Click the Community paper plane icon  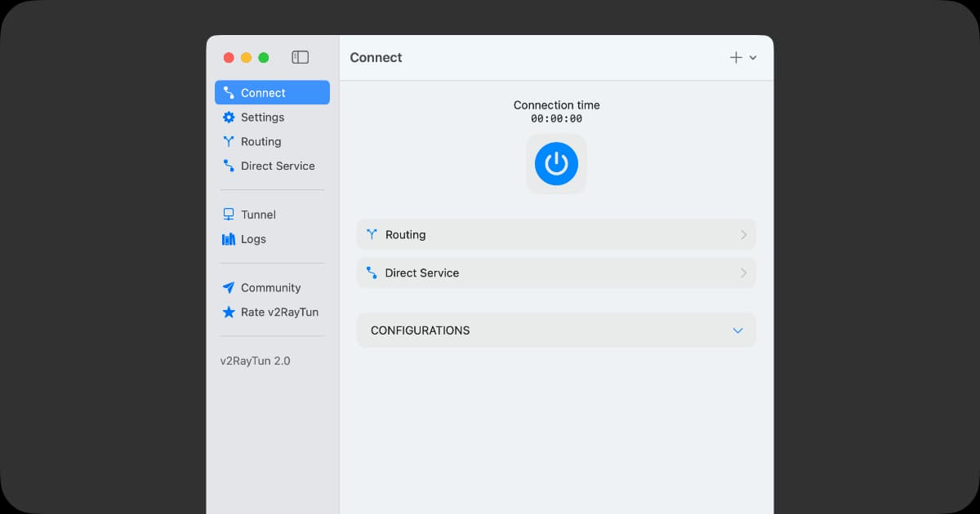(x=229, y=288)
